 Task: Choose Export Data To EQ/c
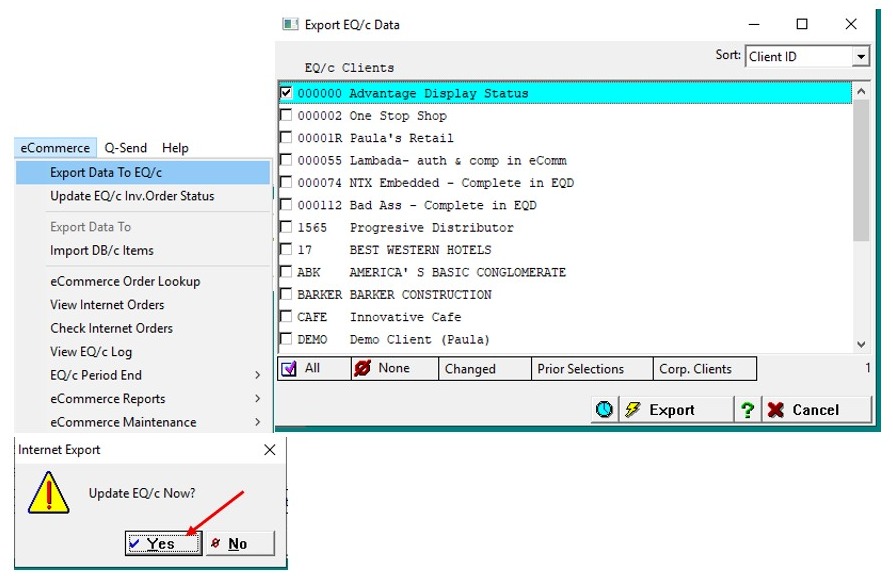(143, 172)
